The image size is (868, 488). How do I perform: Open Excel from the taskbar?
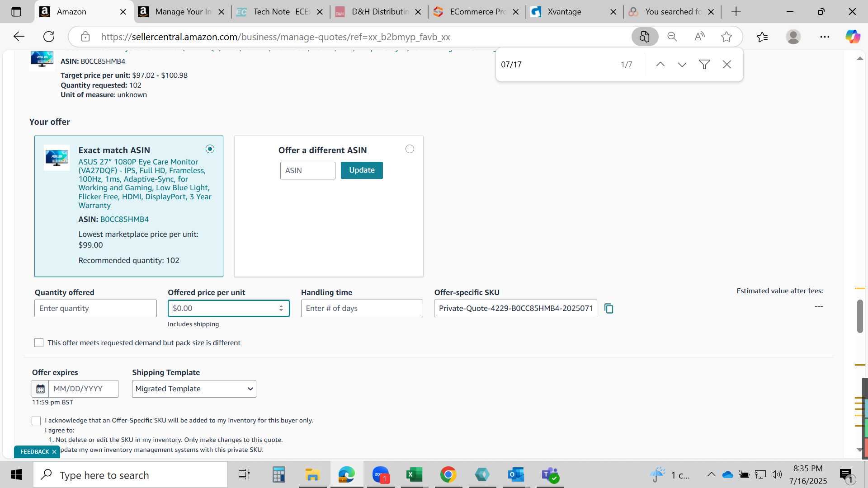414,475
